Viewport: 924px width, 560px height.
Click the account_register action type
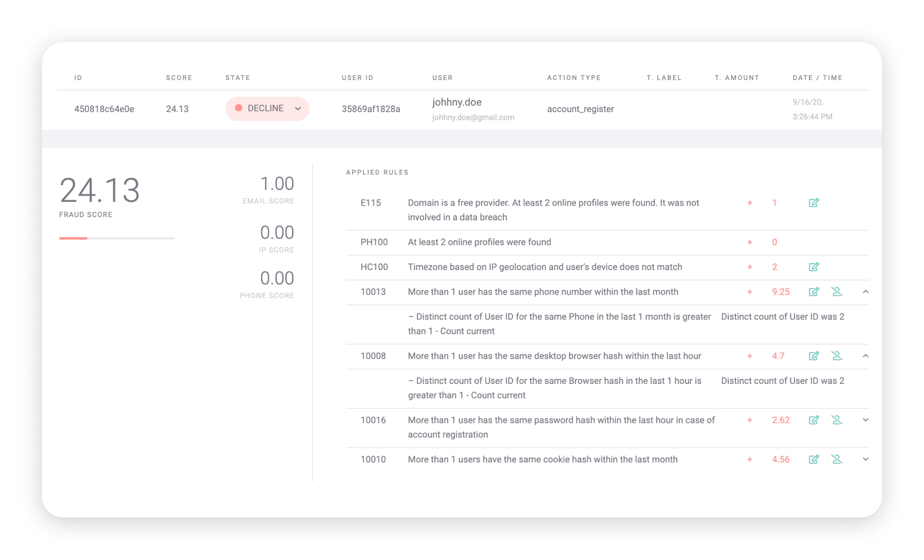[x=580, y=109]
